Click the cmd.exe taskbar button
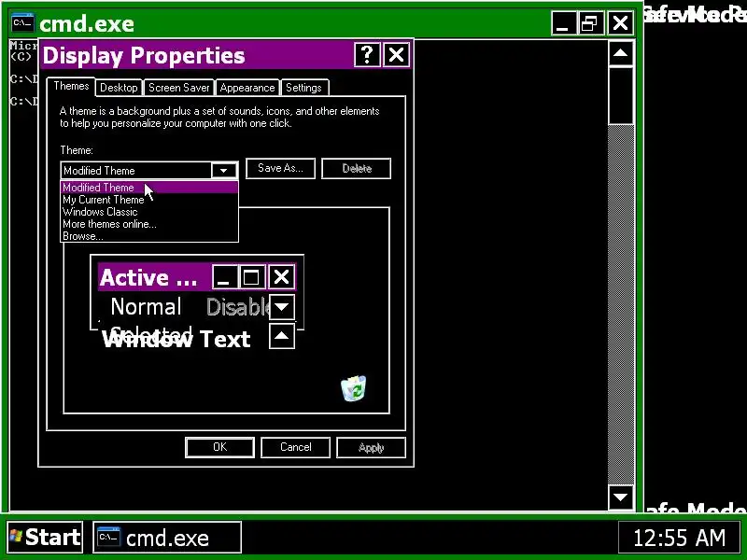 (167, 538)
